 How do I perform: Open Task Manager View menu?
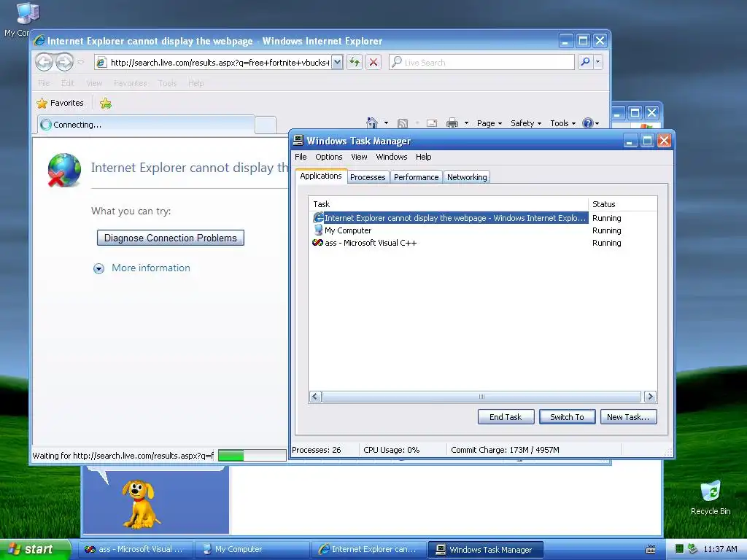point(359,157)
